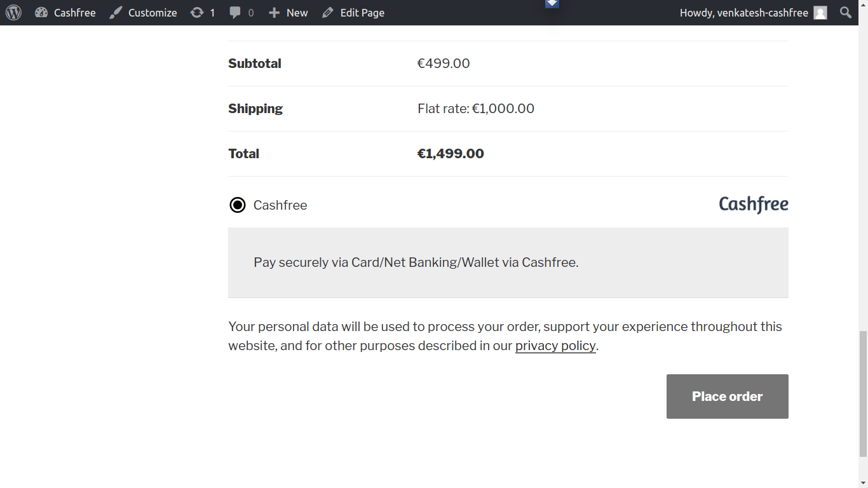Select the Cashfree payment radio button

tap(238, 205)
